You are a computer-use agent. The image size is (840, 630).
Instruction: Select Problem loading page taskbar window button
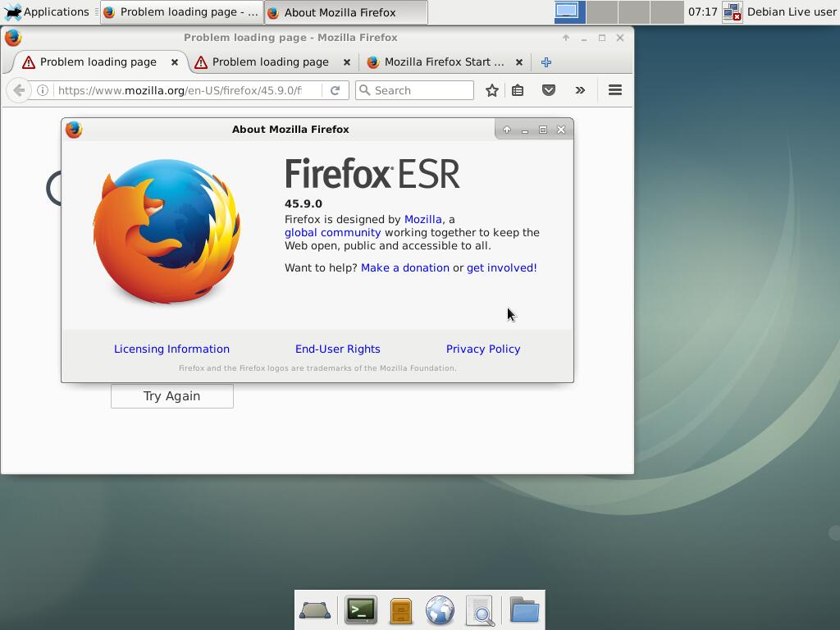(181, 12)
